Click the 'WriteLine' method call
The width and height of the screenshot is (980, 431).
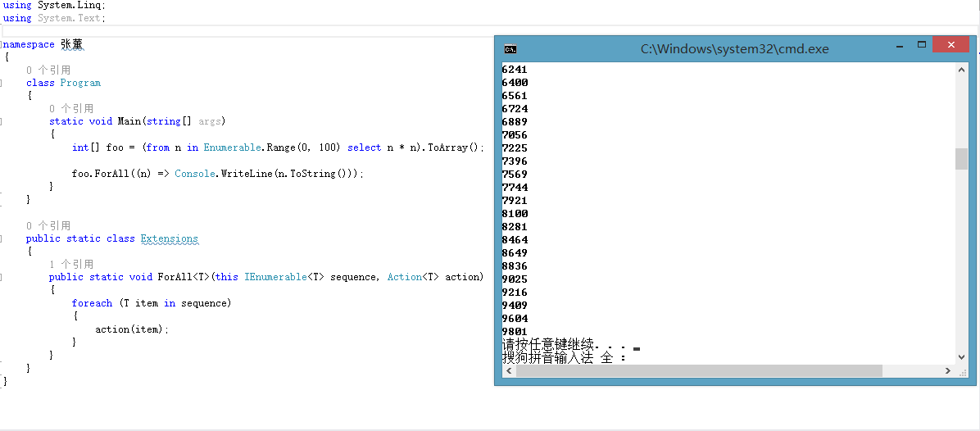(x=246, y=173)
